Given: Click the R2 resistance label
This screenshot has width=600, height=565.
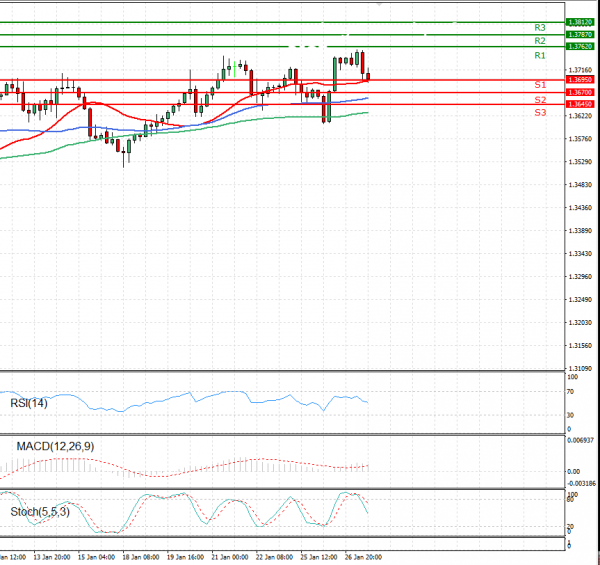Looking at the screenshot, I should (540, 41).
